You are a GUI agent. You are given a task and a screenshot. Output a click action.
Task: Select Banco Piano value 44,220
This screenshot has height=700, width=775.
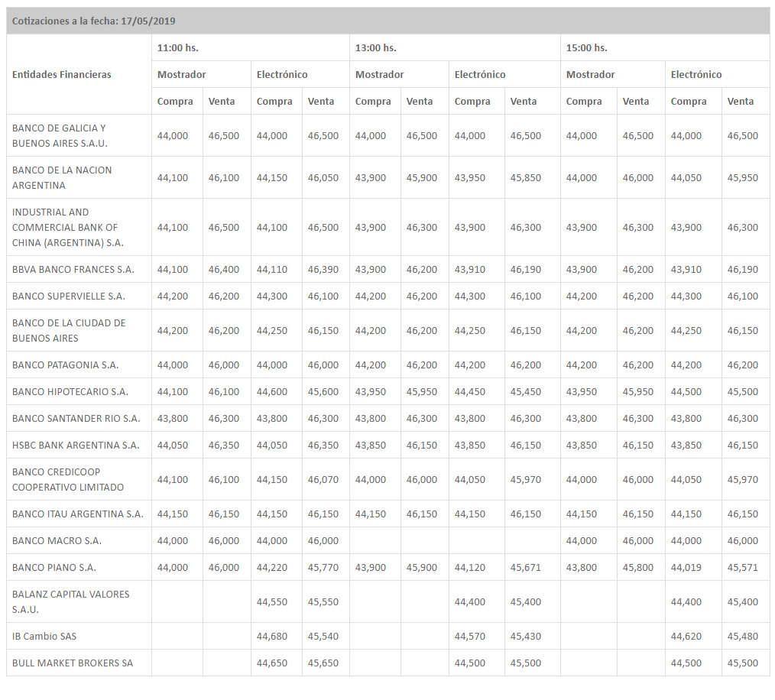[272, 568]
